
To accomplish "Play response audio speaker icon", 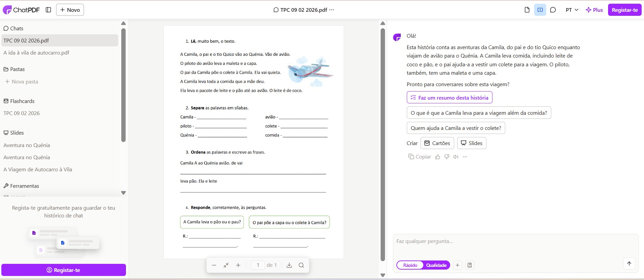I will coord(456,157).
